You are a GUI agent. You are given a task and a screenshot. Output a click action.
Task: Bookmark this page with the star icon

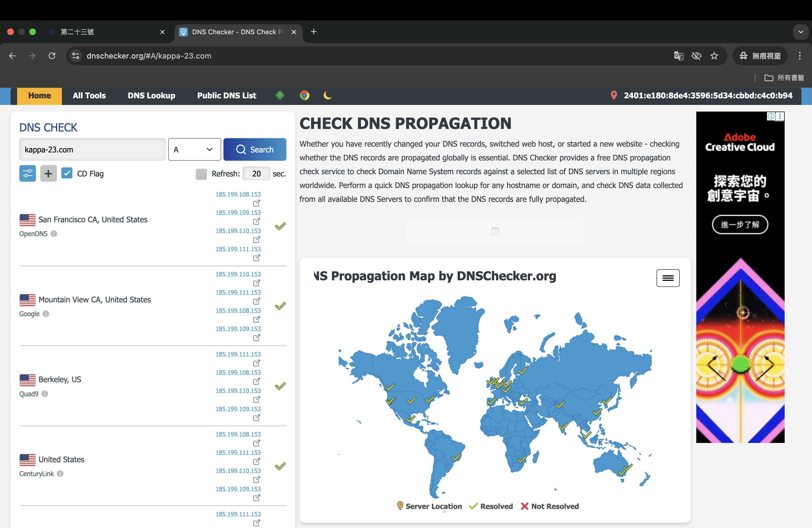pos(714,56)
